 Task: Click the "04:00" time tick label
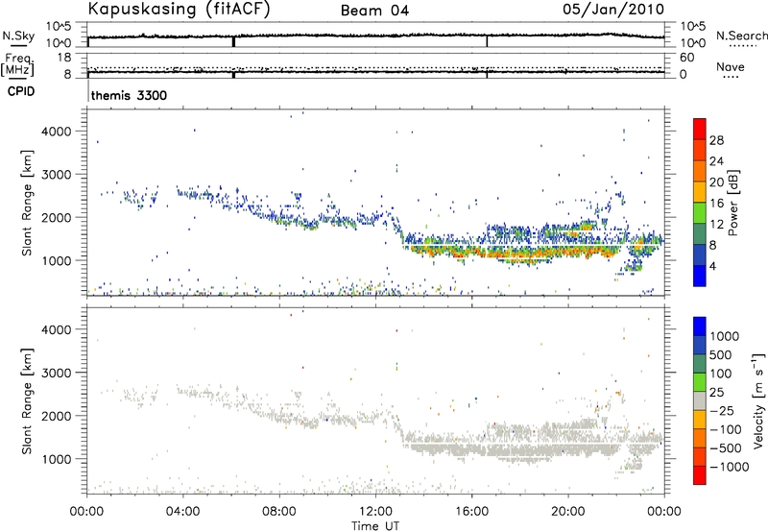(x=183, y=512)
